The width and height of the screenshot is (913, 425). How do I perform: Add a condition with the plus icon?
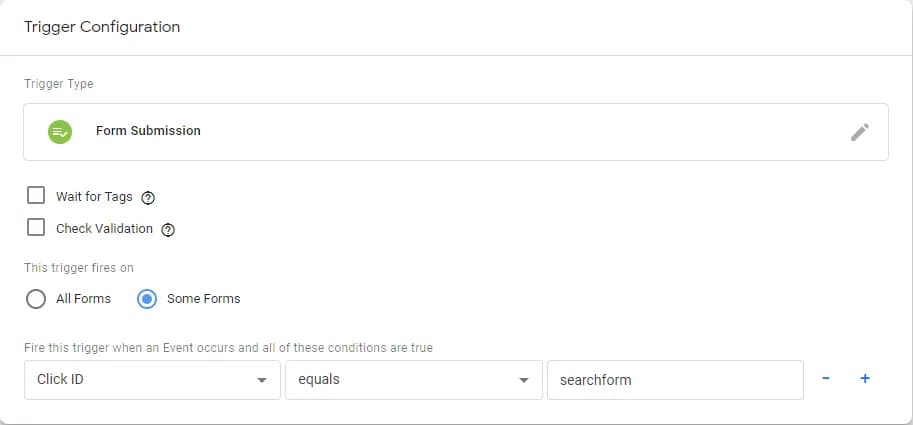click(865, 379)
